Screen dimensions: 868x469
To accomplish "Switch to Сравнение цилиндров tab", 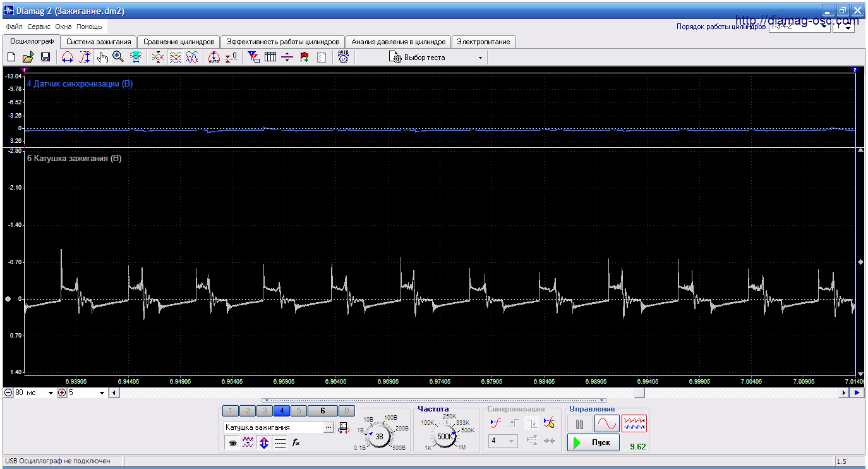I will 179,42.
